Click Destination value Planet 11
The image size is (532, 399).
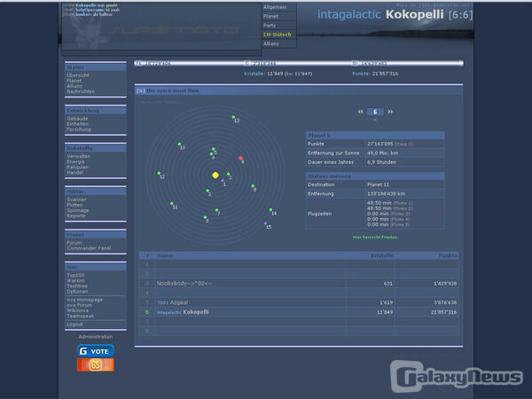pos(378,184)
